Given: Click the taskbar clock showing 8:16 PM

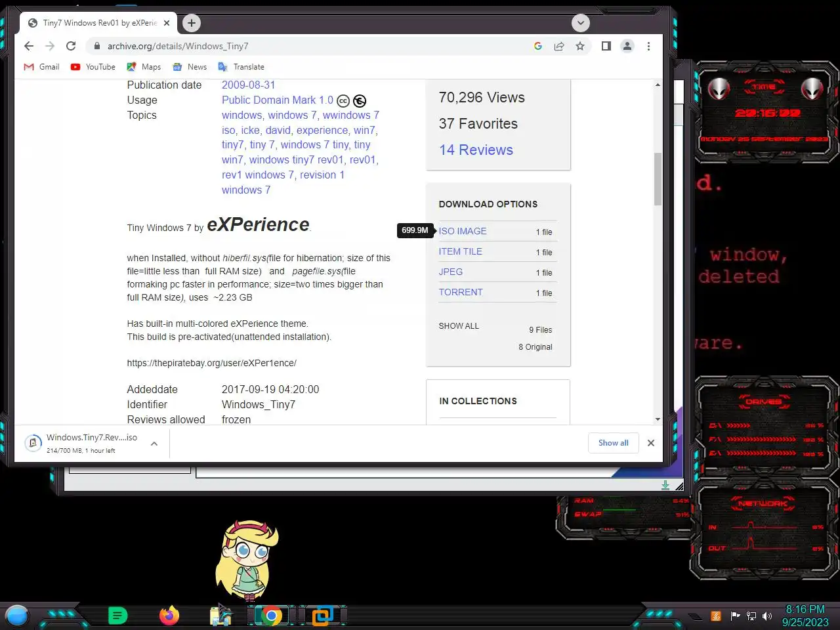Looking at the screenshot, I should (x=805, y=616).
